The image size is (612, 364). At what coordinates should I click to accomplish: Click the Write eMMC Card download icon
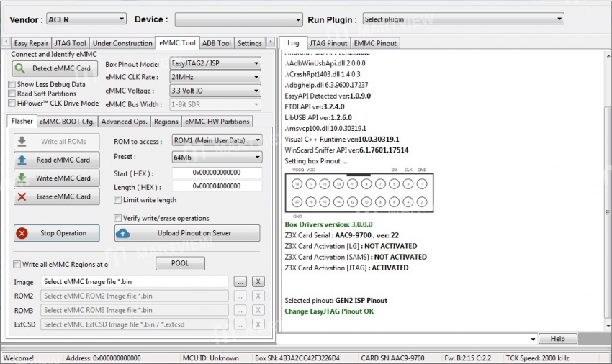coord(22,178)
